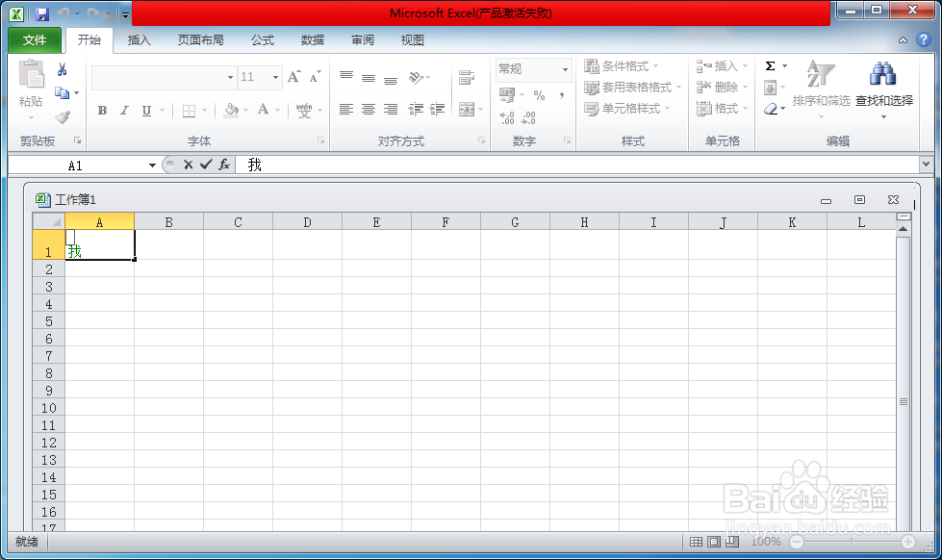Click the Fill down icon
942x560 pixels.
tap(770, 88)
